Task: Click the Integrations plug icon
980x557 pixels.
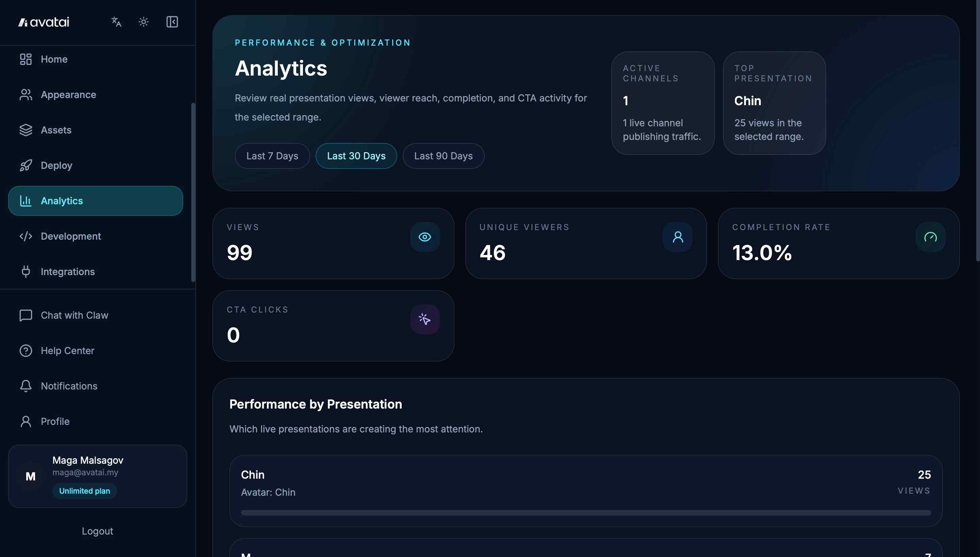Action: (26, 272)
